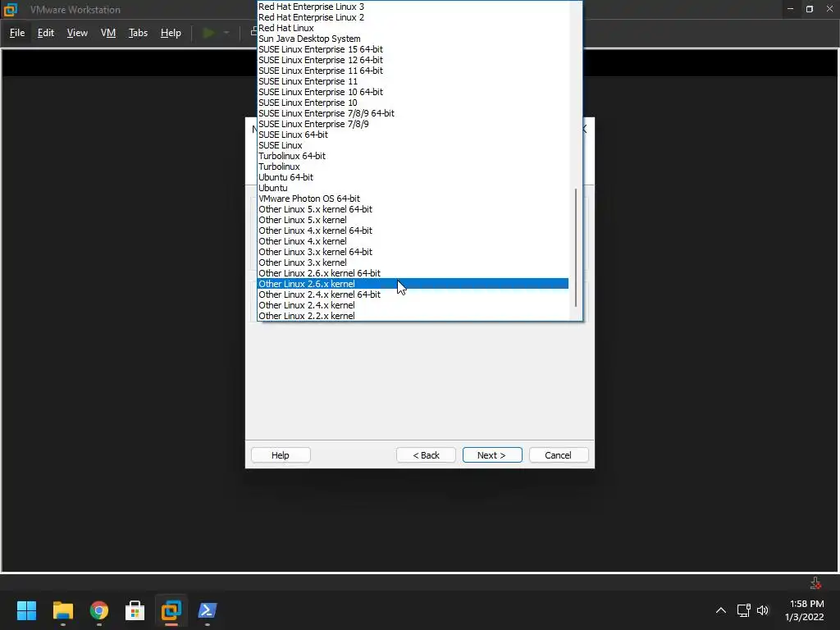Click the wizard Help button
Image resolution: width=840 pixels, height=630 pixels.
(x=281, y=454)
